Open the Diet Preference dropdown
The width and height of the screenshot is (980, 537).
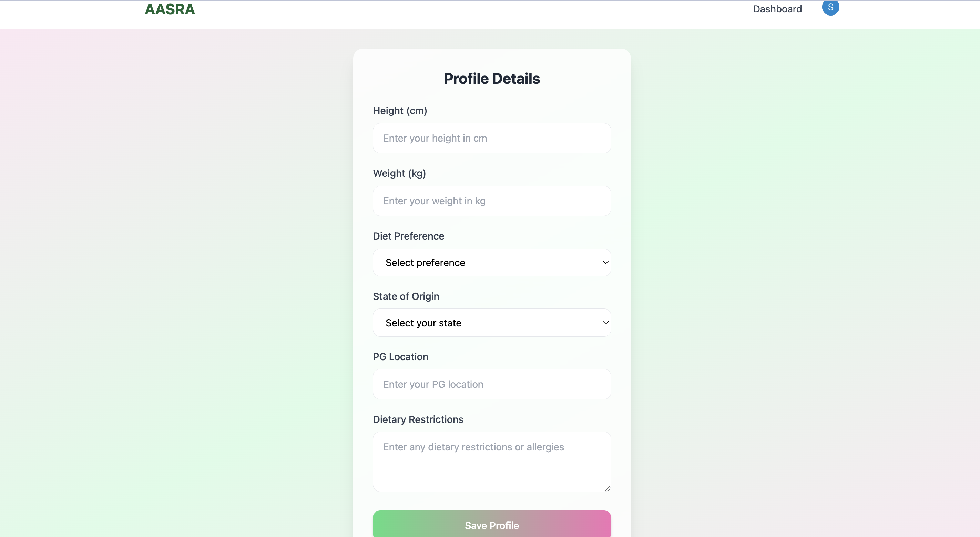pyautogui.click(x=491, y=263)
